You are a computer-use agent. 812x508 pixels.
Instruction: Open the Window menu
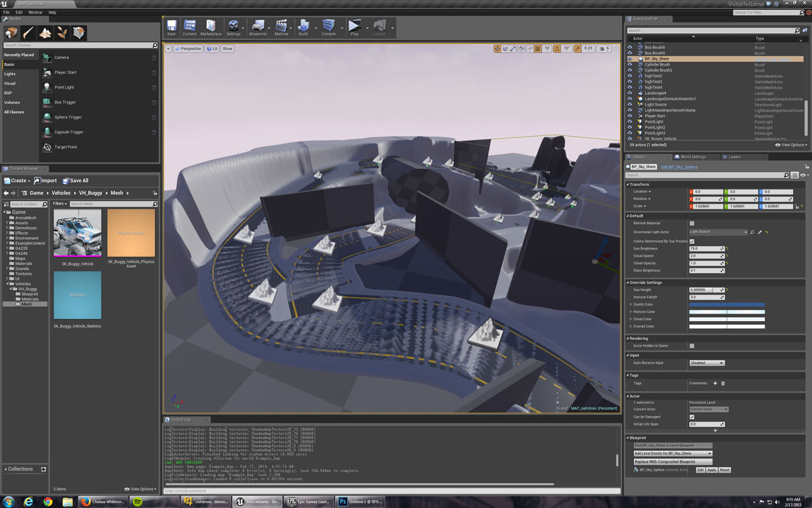coord(35,12)
